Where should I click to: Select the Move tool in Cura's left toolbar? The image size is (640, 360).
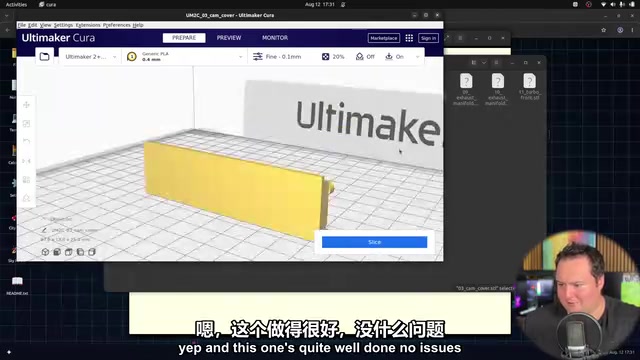pyautogui.click(x=27, y=105)
